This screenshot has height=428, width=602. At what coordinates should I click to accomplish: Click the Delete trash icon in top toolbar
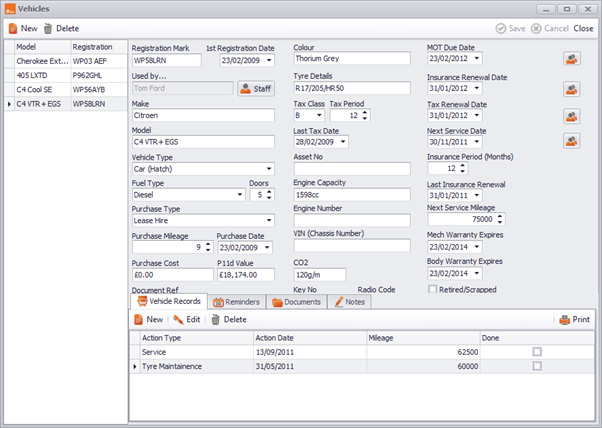tap(48, 28)
